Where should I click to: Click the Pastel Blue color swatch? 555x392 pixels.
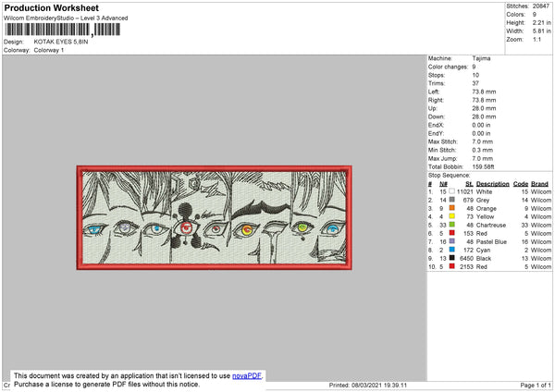pyautogui.click(x=451, y=241)
